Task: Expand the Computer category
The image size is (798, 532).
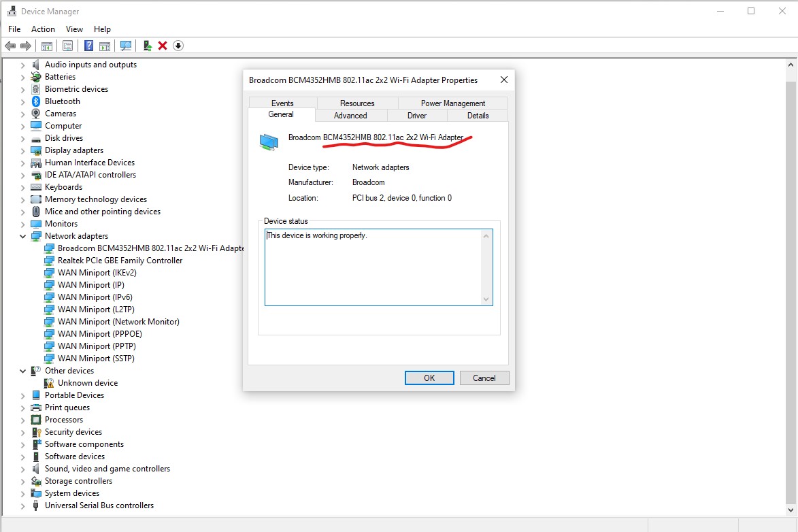Action: coord(23,127)
